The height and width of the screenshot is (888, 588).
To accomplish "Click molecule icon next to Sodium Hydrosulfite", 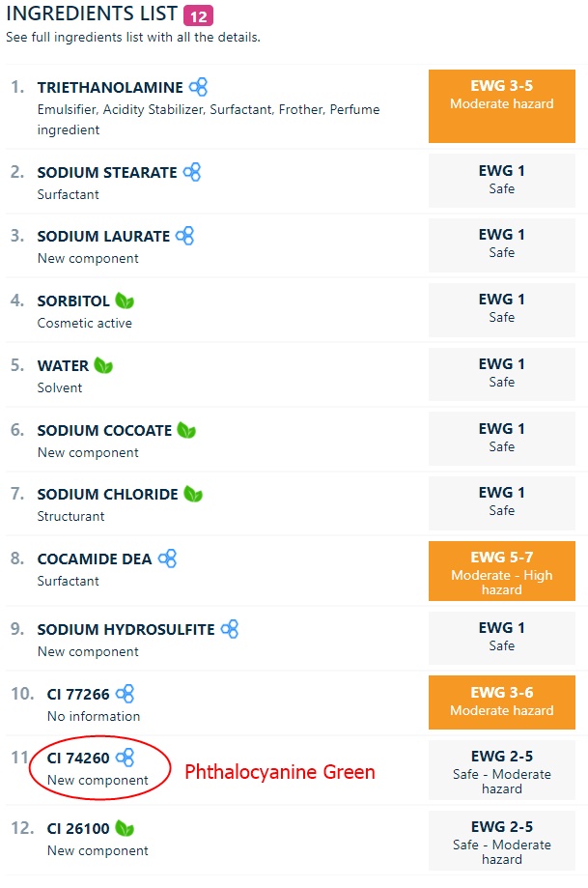I will (230, 629).
